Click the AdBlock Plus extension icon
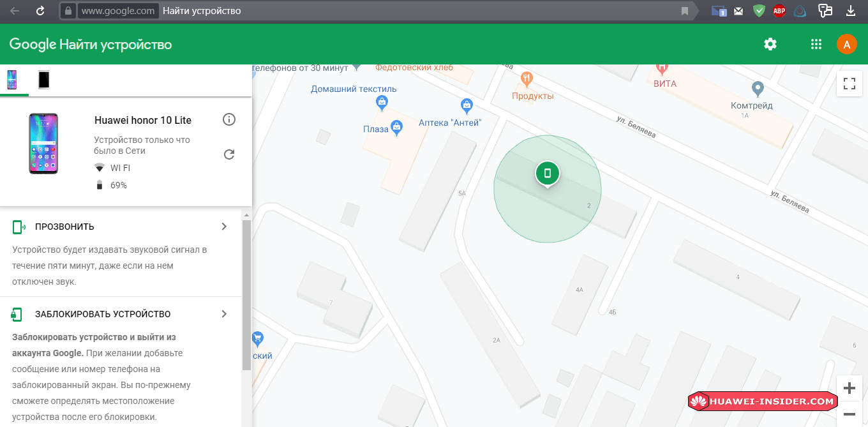868x427 pixels. 779,11
